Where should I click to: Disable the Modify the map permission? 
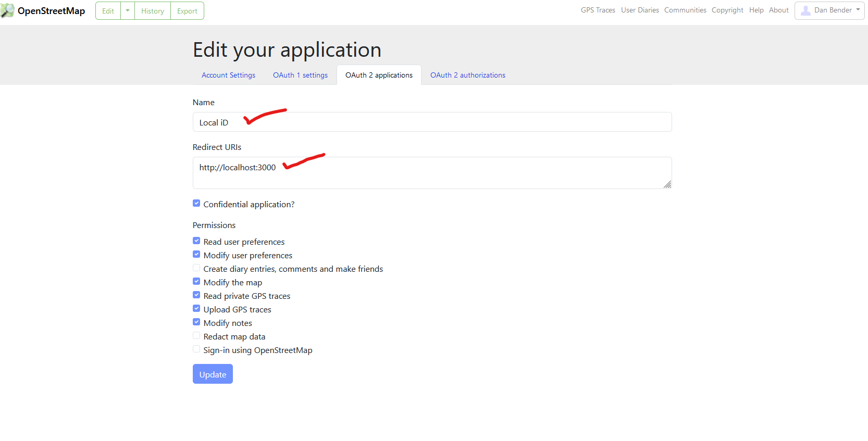pyautogui.click(x=196, y=282)
